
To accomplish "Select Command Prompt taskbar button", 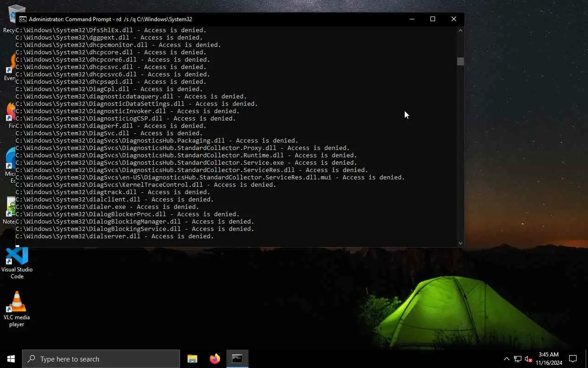I will (237, 359).
